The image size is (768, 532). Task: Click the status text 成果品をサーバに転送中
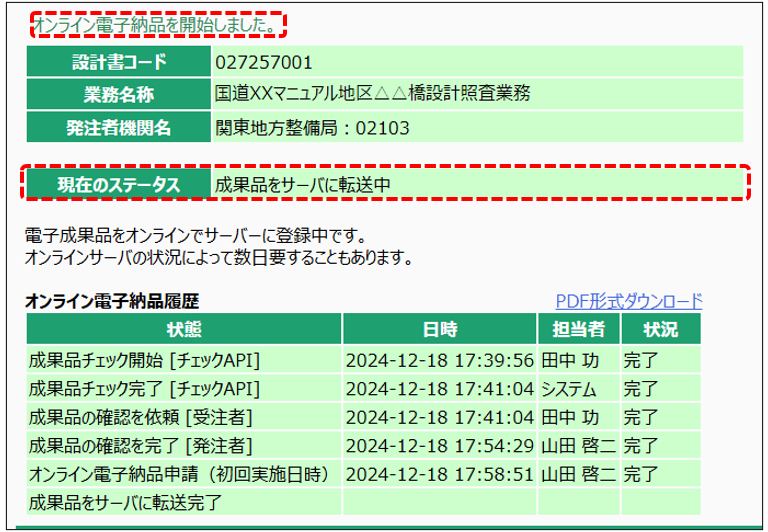pyautogui.click(x=302, y=184)
